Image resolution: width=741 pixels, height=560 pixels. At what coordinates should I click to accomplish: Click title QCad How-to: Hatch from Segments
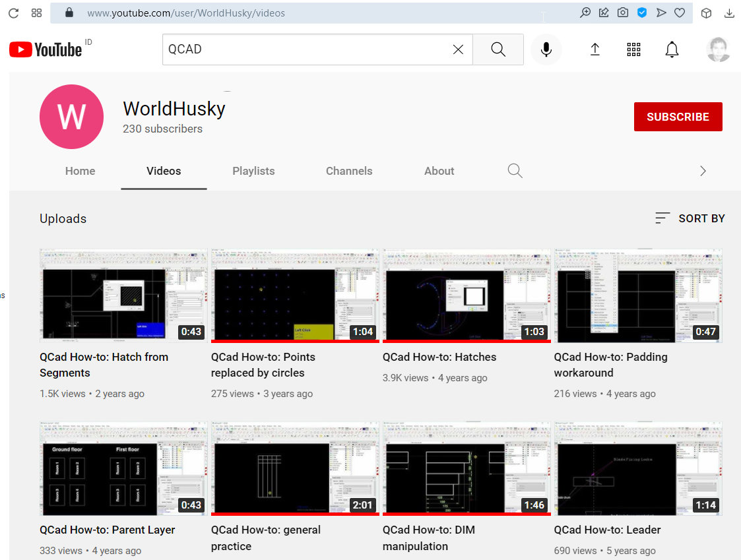(104, 365)
